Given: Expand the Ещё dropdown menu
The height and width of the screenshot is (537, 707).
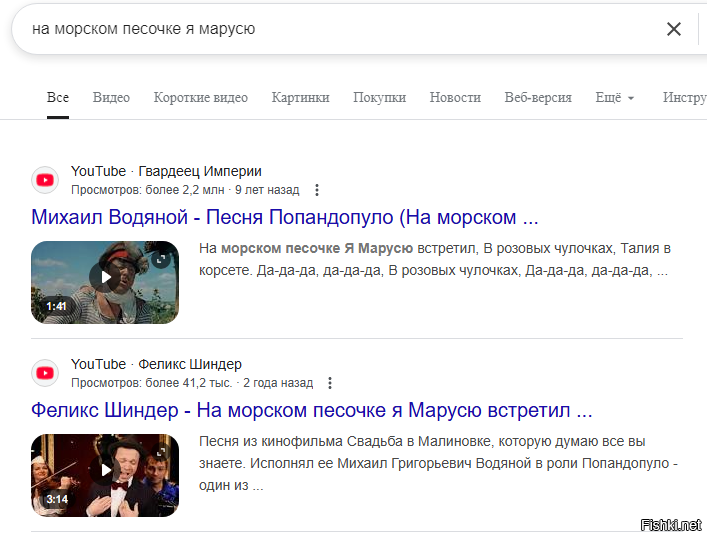Looking at the screenshot, I should [615, 97].
